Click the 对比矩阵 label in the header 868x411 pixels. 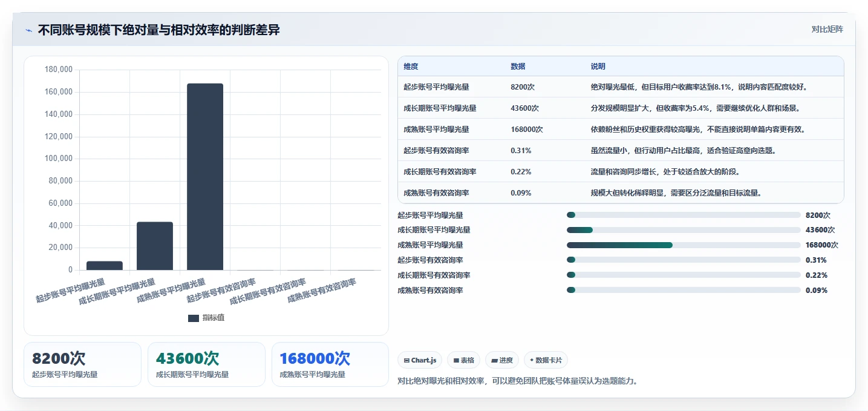click(x=827, y=29)
